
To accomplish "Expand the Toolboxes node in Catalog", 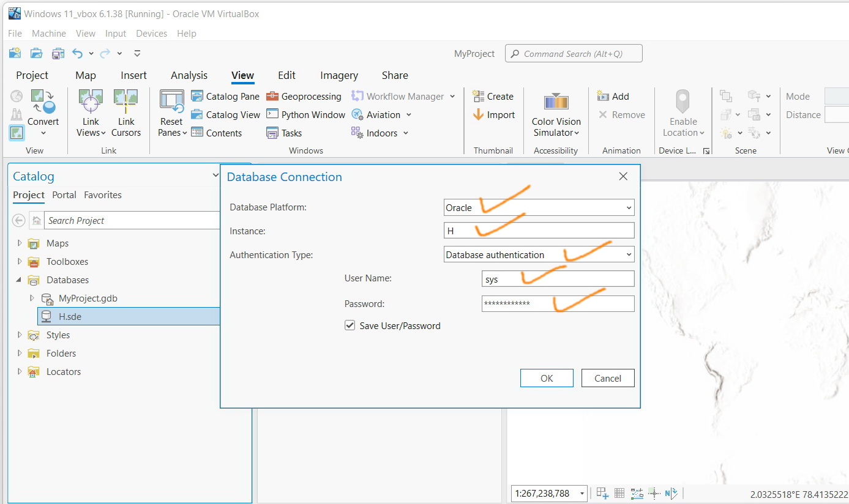I will (20, 261).
